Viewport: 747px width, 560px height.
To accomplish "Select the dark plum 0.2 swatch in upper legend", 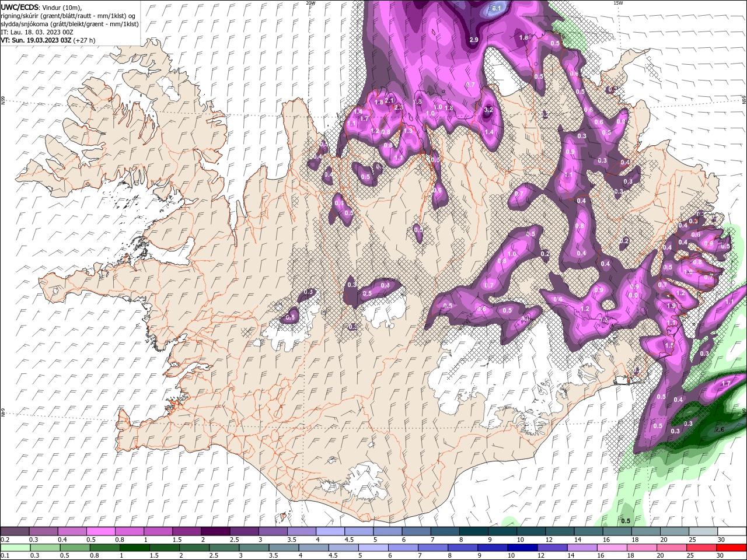I will click(x=15, y=532).
